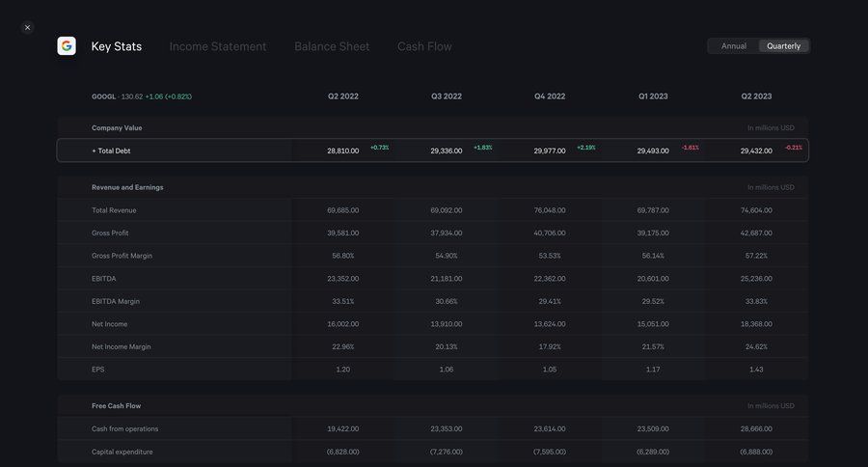
Task: Click Total Debt value 28,810.00
Action: (x=342, y=151)
